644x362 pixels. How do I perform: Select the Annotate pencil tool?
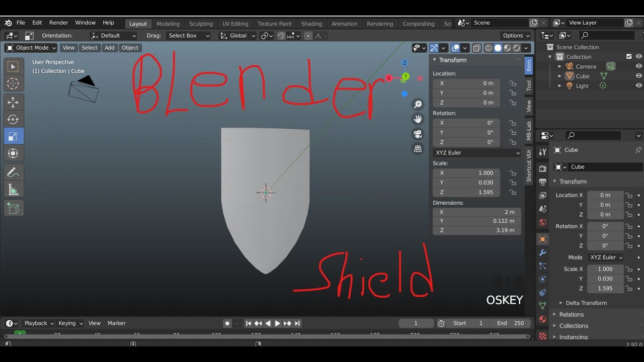(14, 172)
